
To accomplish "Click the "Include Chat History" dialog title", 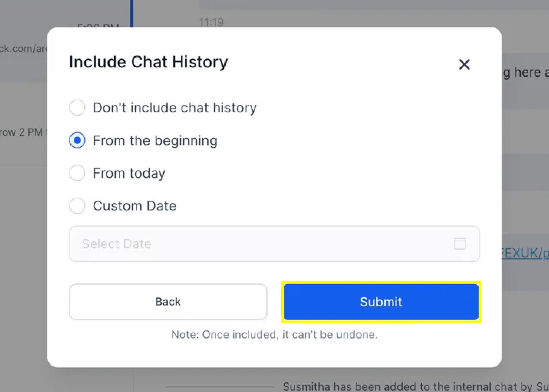I will (149, 62).
